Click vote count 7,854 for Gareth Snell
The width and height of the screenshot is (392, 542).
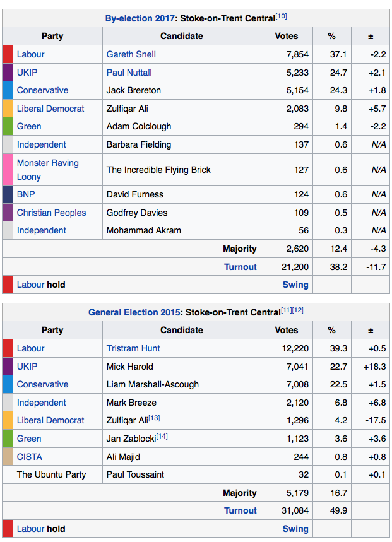(298, 54)
